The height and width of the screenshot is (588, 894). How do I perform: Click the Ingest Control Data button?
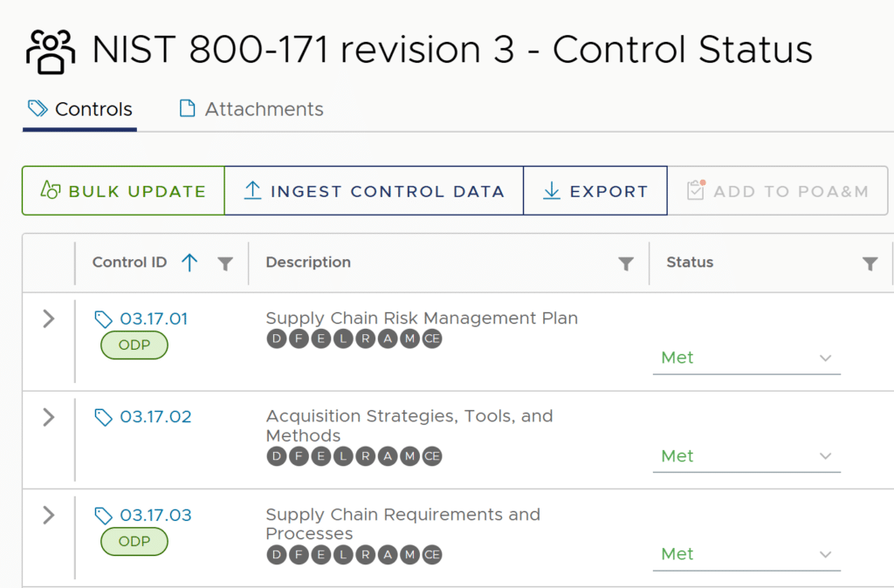374,191
